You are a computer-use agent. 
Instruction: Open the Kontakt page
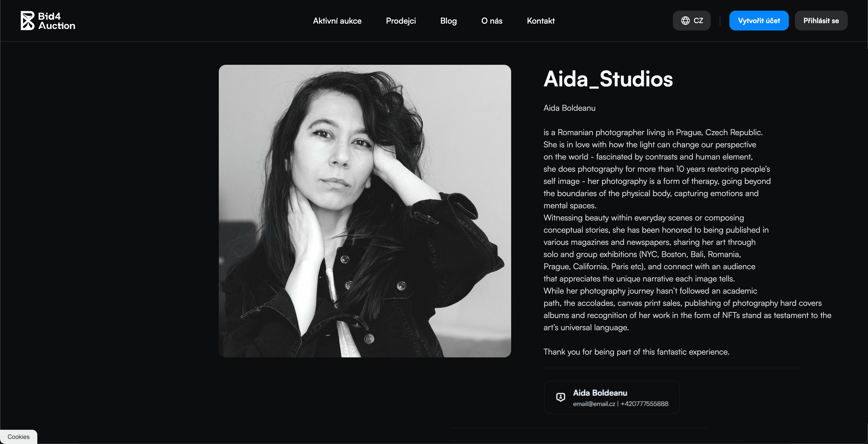pos(541,21)
